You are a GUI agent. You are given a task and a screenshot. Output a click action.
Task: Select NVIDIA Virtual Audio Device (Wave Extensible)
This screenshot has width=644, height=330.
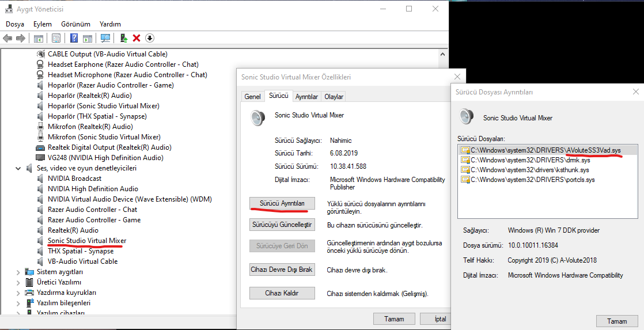tap(130, 199)
